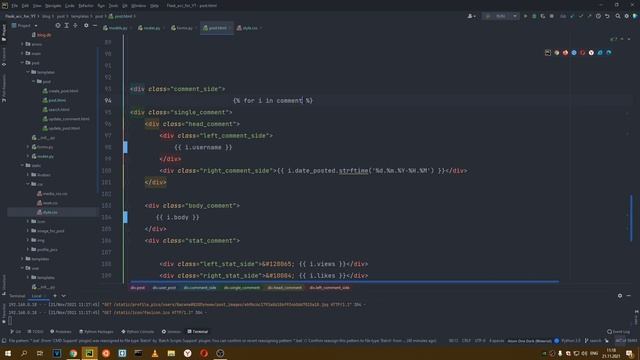Open the Event Log in status bar
The width and height of the screenshot is (640, 360).
point(618,331)
